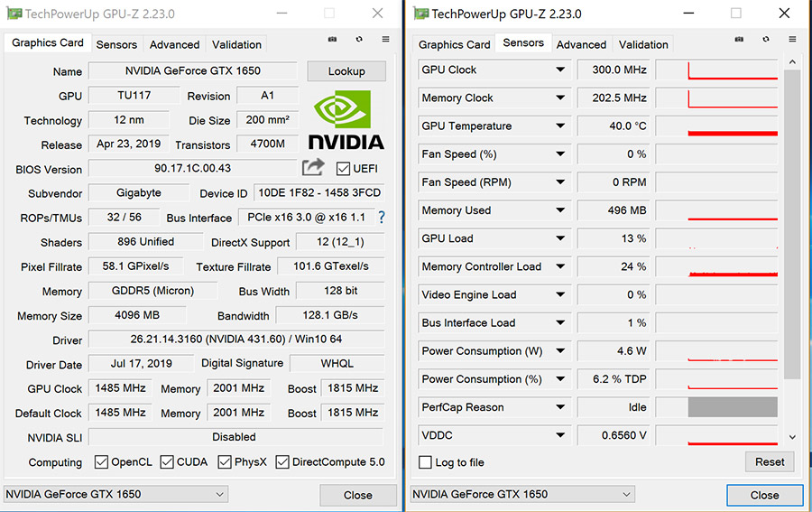This screenshot has width=812, height=512.
Task: Click the camera icon in Sensors window
Action: 739,40
